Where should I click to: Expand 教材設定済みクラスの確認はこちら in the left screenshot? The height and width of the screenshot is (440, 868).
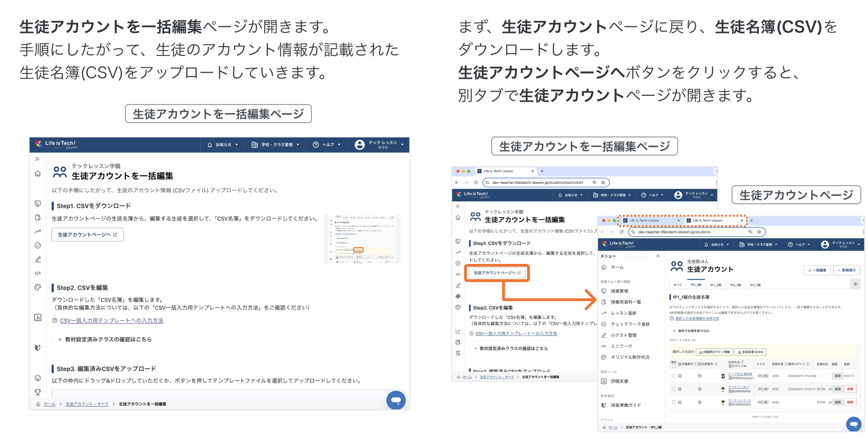pos(108,339)
